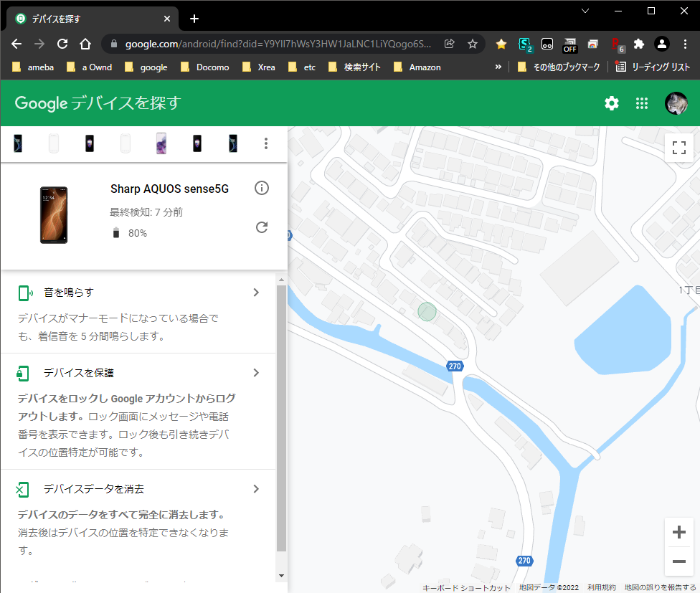
Task: Click the erase device icon
Action: 22,490
